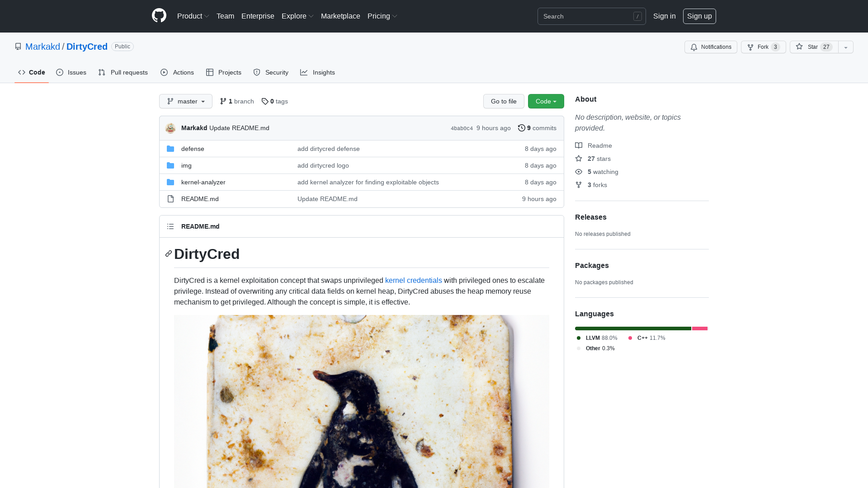Open the additional star options arrow
The height and width of the screenshot is (488, 868).
point(845,47)
